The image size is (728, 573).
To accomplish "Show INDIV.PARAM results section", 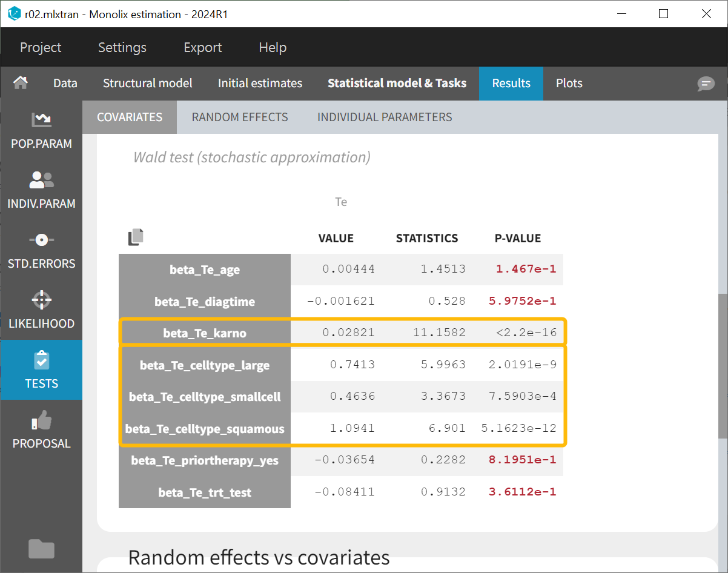I will tap(41, 190).
